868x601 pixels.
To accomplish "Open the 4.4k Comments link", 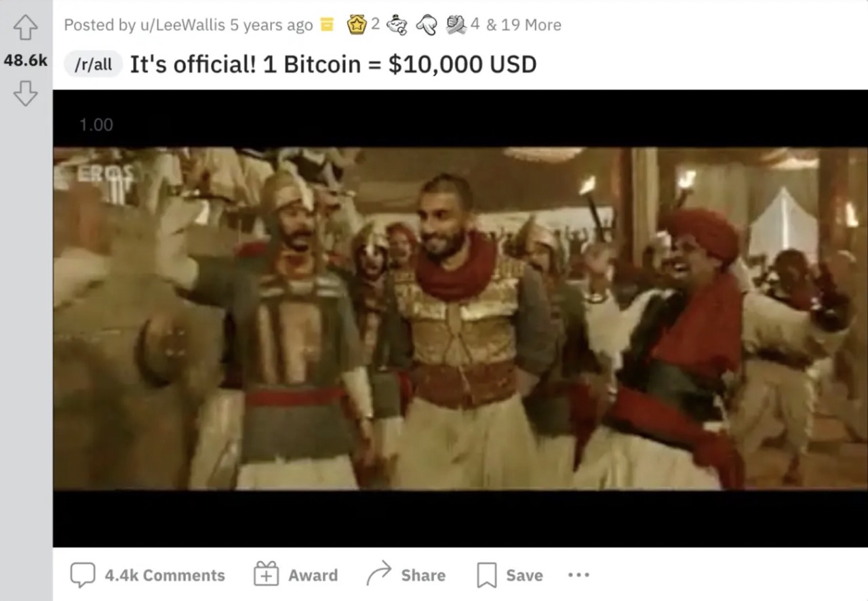I will [x=165, y=575].
